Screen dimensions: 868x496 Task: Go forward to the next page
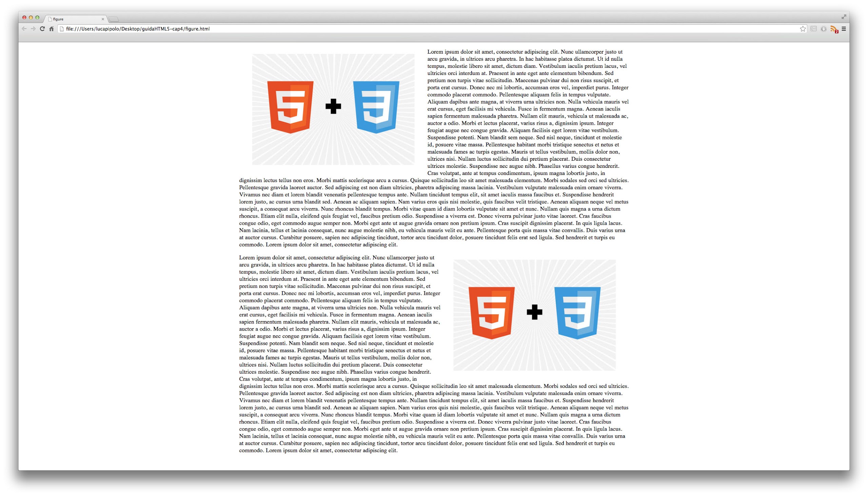tap(33, 29)
